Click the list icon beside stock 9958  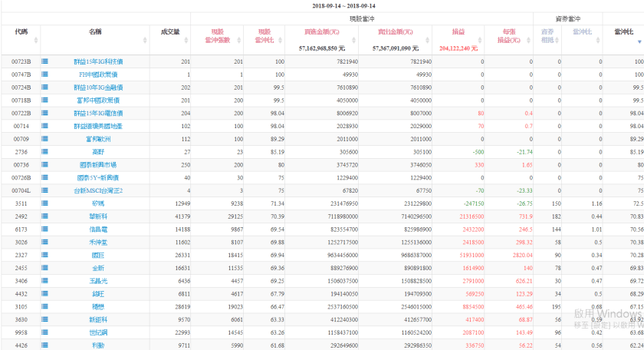[44, 332]
